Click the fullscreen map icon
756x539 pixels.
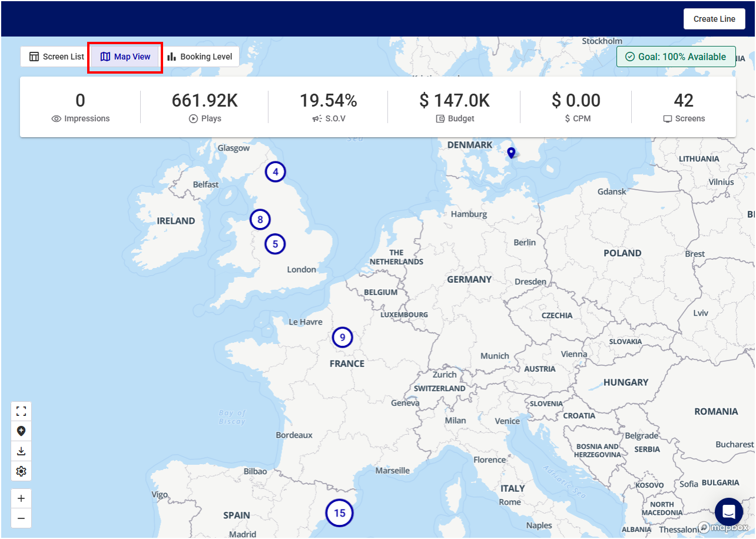pos(21,411)
